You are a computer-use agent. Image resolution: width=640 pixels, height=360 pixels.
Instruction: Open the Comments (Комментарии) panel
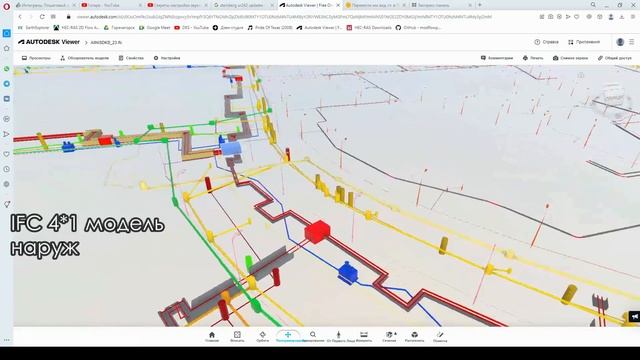(497, 58)
